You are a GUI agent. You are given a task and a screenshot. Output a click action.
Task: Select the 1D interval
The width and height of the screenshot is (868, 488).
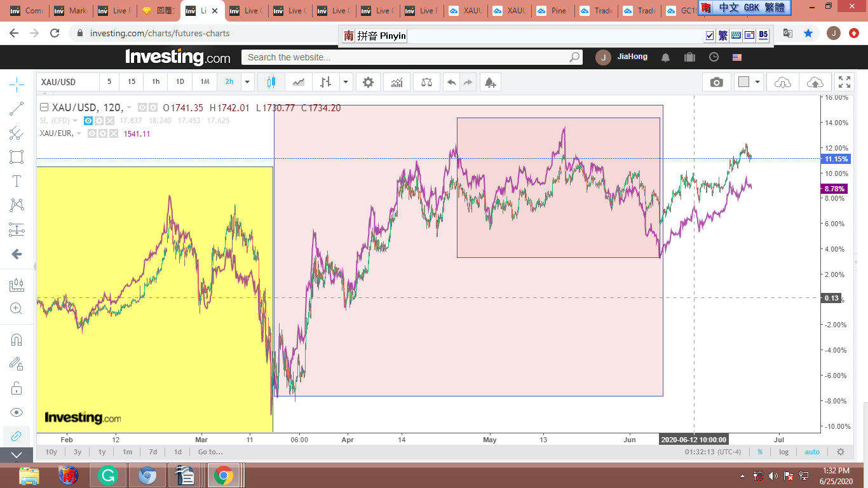point(180,82)
